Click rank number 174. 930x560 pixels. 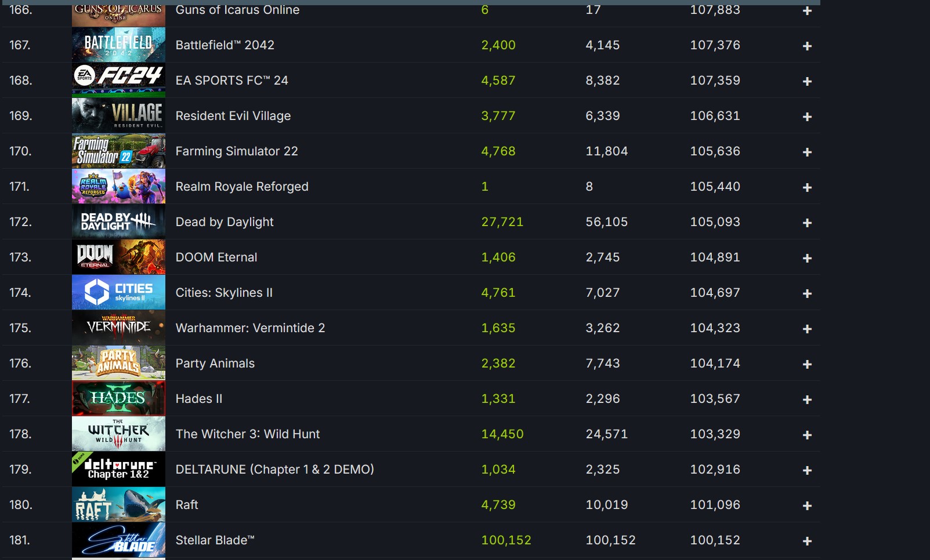[19, 292]
